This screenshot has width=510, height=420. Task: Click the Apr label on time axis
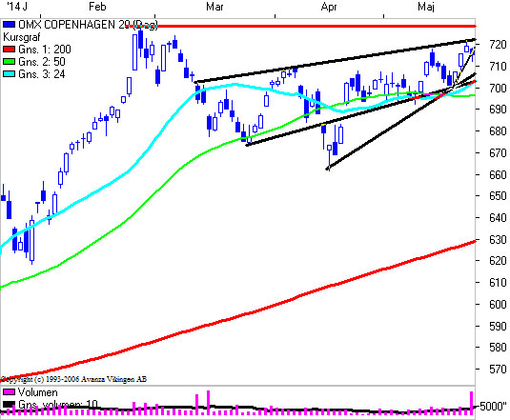coord(329,7)
